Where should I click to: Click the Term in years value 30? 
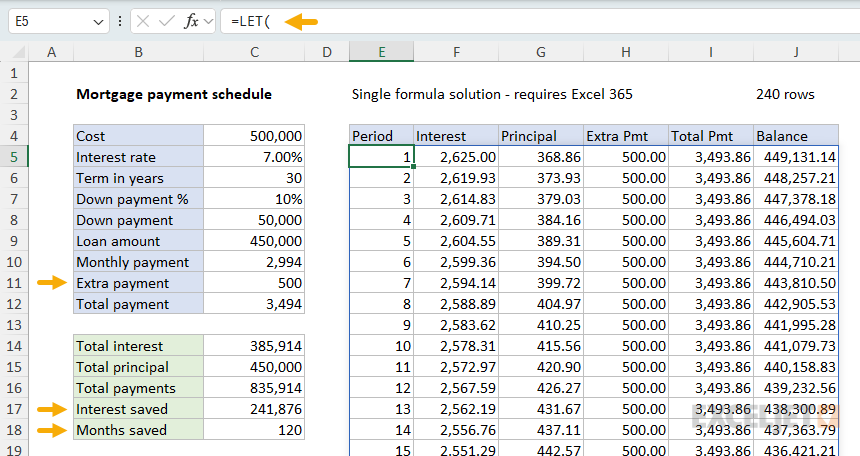click(254, 178)
